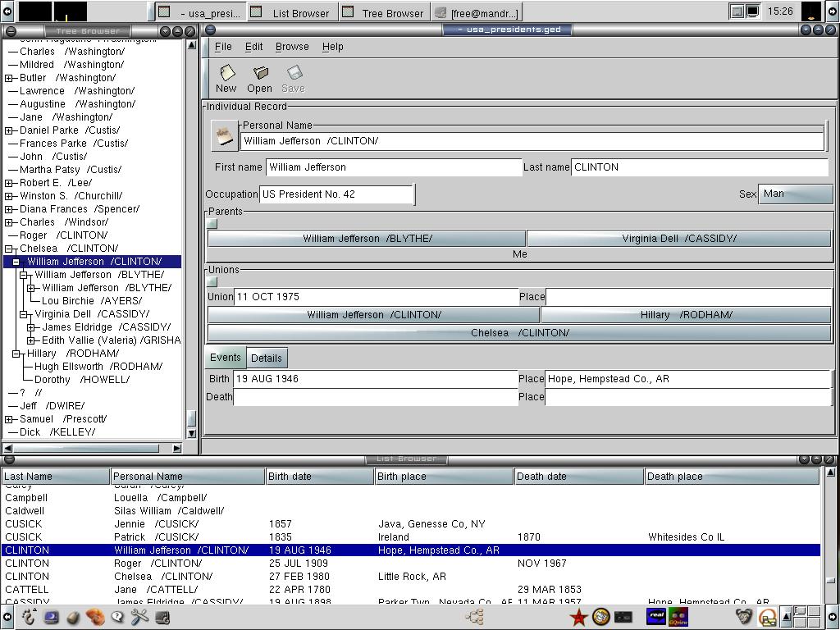Click the orange lock-screen icon in bottom panel
The height and width of the screenshot is (630, 840).
[x=767, y=618]
